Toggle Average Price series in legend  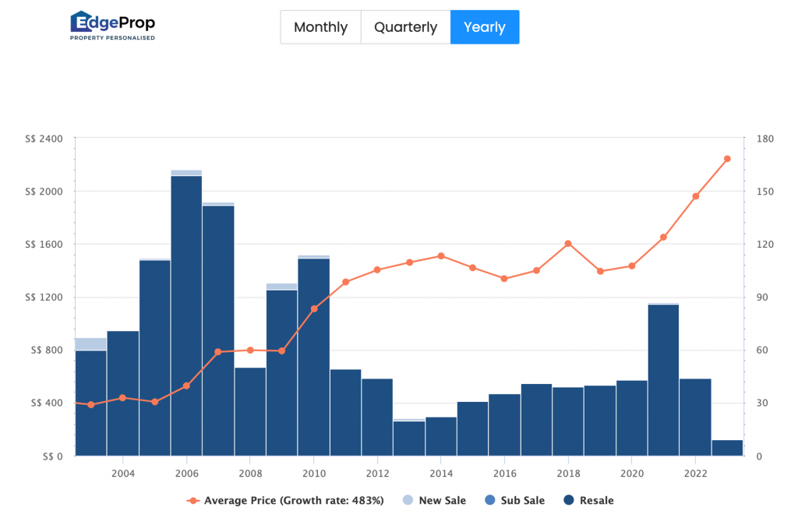[x=285, y=501]
